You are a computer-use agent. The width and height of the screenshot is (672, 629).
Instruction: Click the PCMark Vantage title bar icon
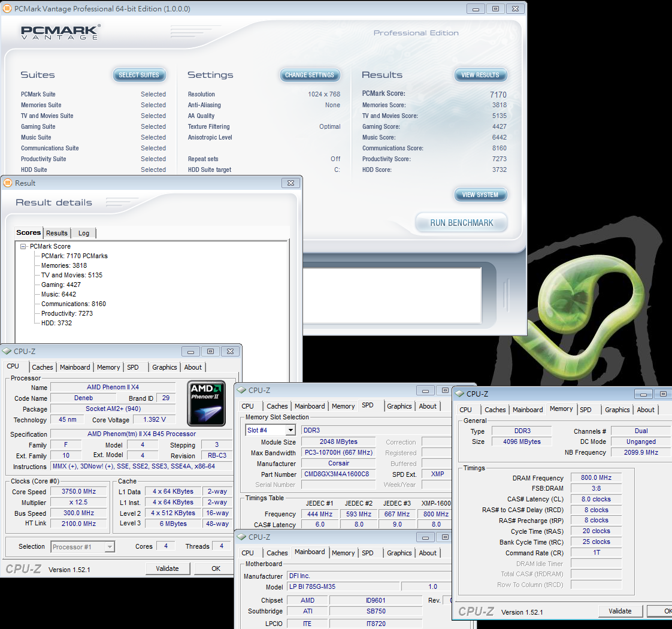coord(7,8)
